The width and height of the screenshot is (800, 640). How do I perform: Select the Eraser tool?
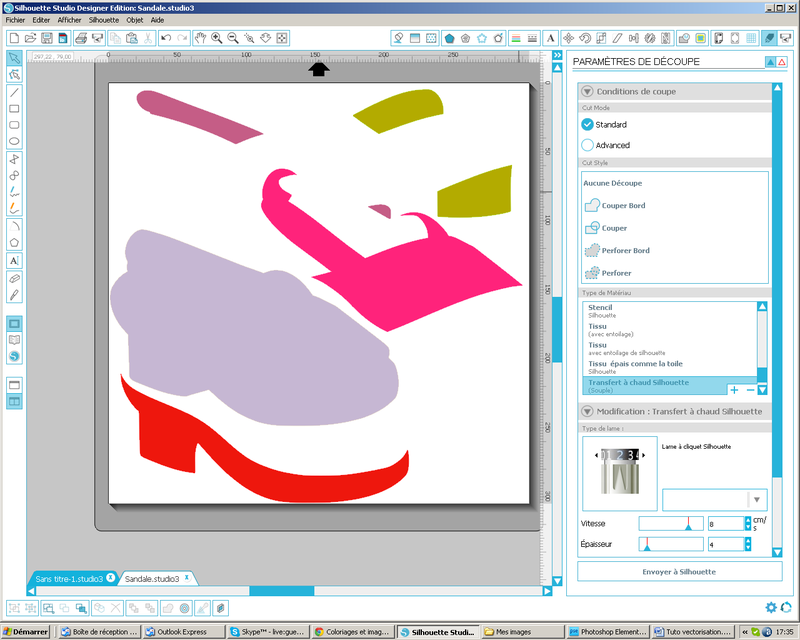pyautogui.click(x=14, y=277)
